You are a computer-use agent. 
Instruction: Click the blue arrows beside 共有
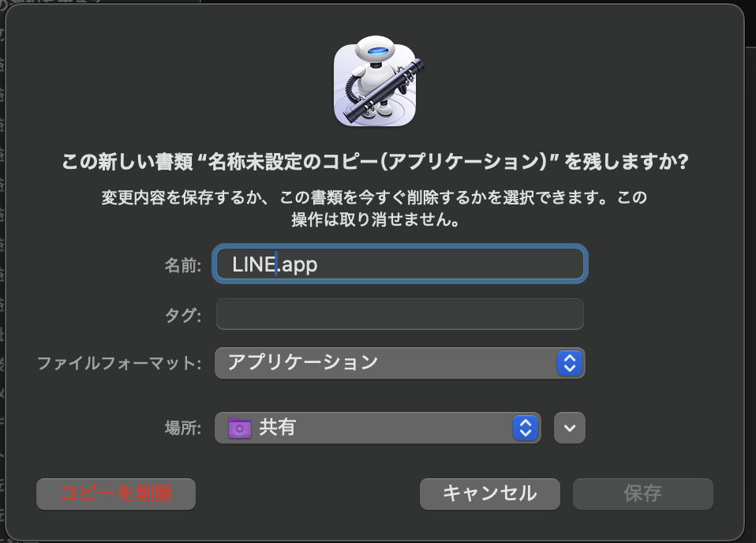pos(525,428)
